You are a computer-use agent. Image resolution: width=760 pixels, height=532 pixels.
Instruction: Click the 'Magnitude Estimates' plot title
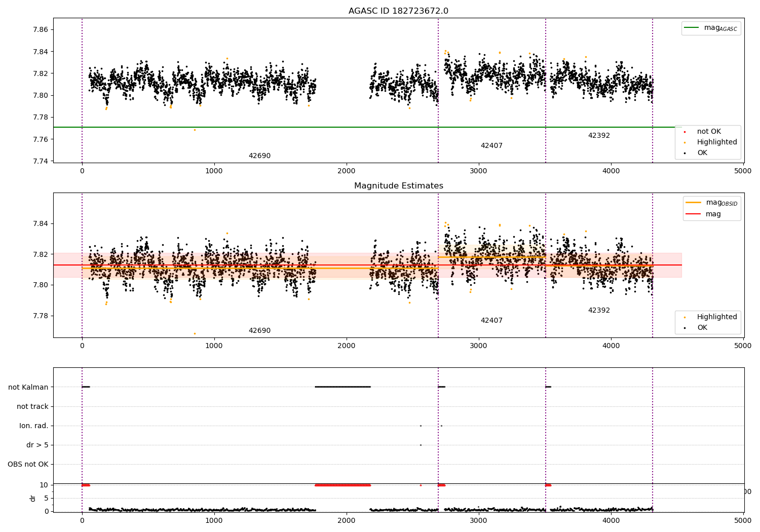(398, 186)
